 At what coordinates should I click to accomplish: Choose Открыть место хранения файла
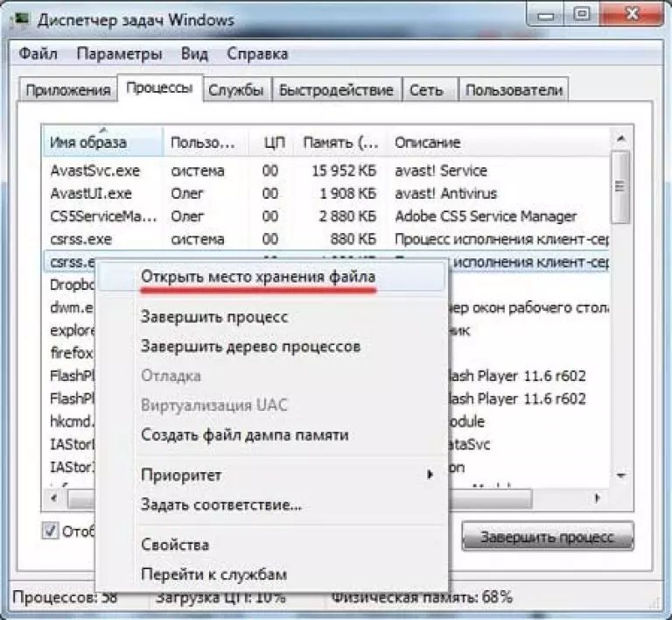pyautogui.click(x=271, y=277)
